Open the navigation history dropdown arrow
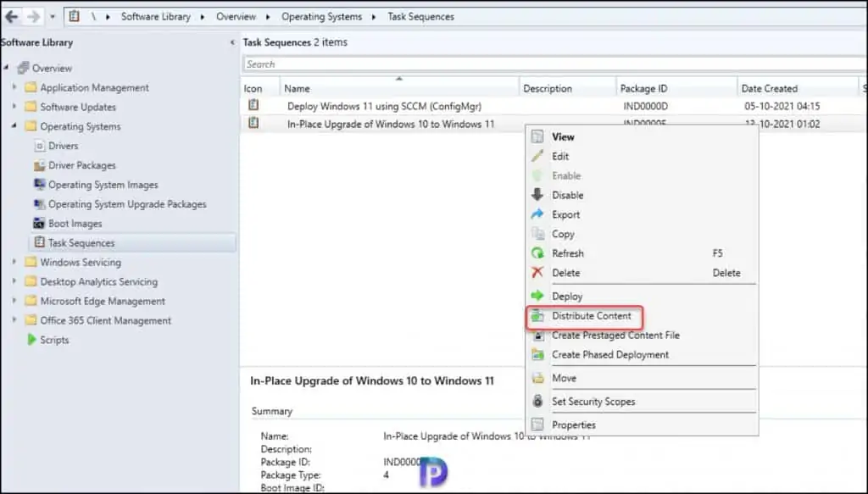 (53, 17)
